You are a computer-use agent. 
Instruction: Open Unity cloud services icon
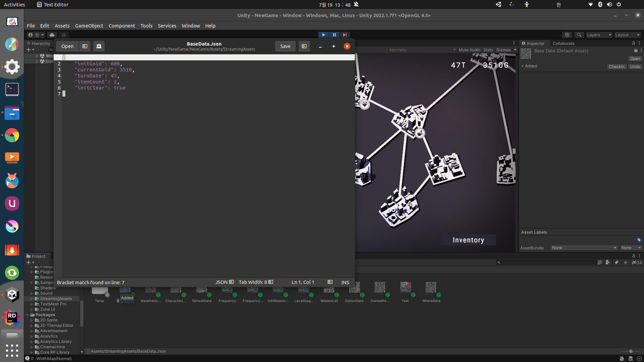pos(52,35)
